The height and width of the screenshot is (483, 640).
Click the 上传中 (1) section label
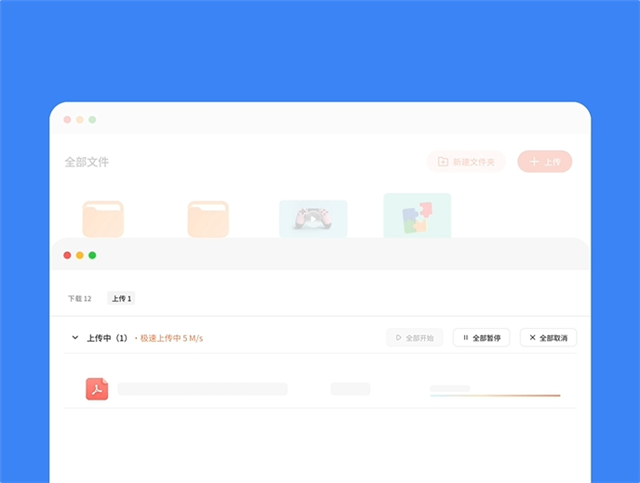point(107,338)
